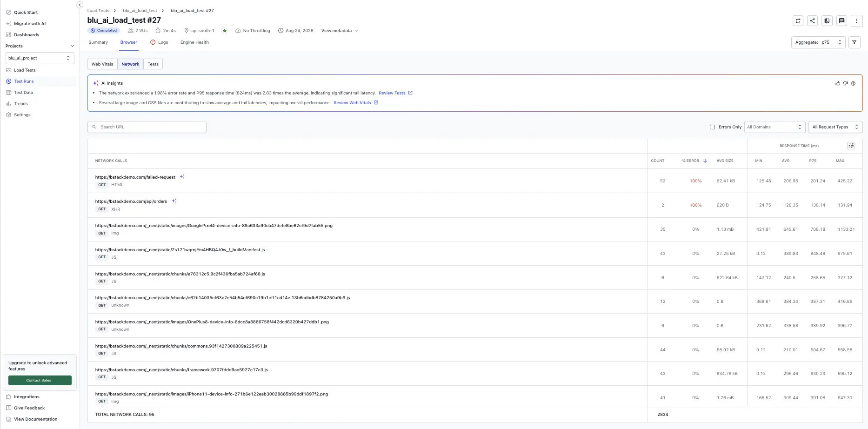
Task: Open the response time column settings icon
Action: [851, 146]
